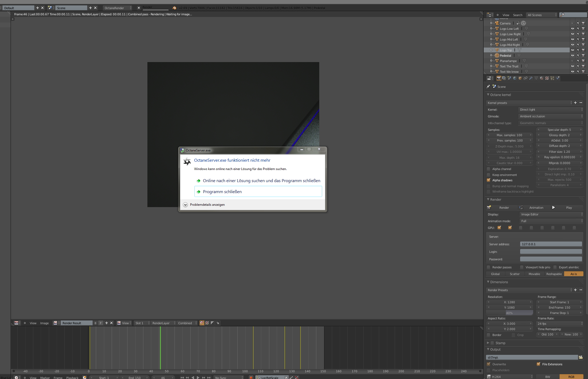This screenshot has width=588, height=379.
Task: Open the Material sphere properties tab
Action: (x=542, y=78)
